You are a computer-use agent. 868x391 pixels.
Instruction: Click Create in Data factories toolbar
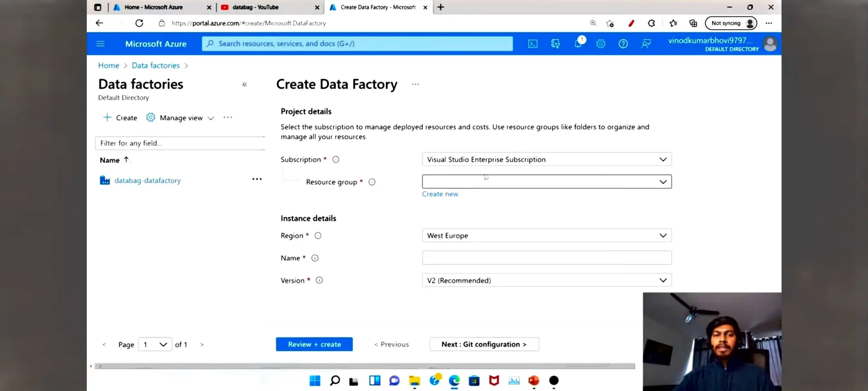coord(120,117)
